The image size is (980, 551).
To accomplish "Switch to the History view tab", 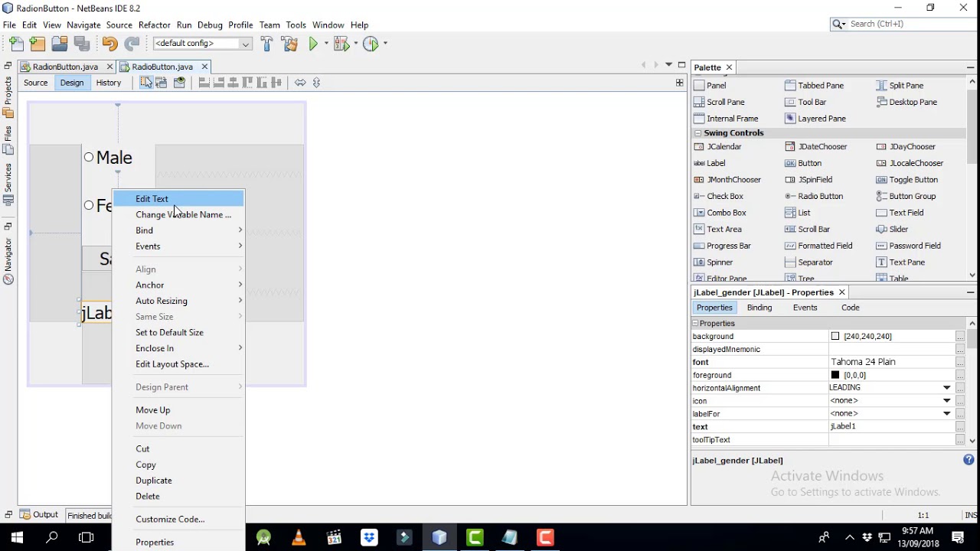I will pyautogui.click(x=108, y=83).
